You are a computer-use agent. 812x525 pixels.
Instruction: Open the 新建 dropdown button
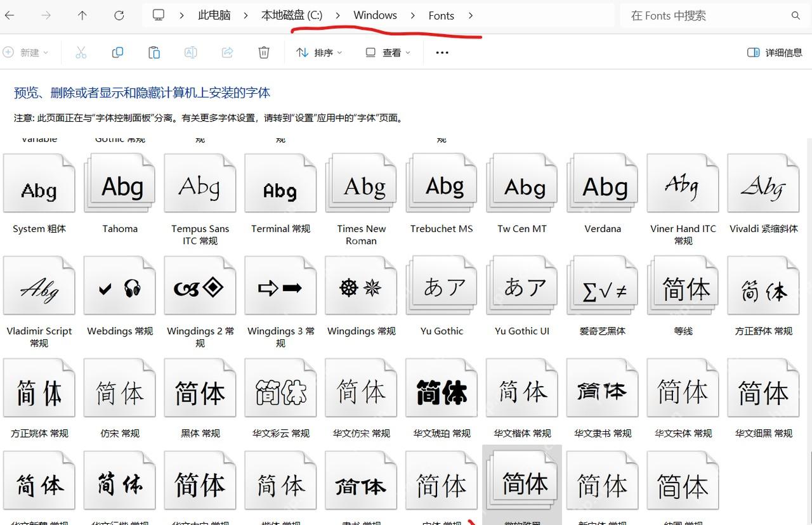25,53
